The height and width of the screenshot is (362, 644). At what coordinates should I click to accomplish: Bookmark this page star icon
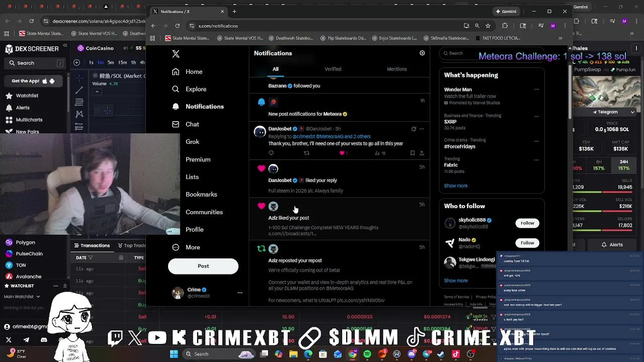click(488, 26)
